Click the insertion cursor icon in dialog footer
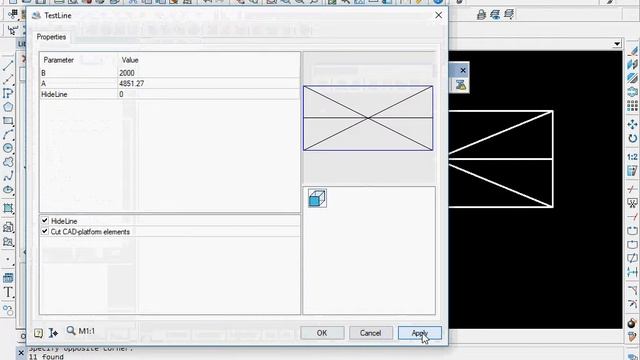Image resolution: width=640 pixels, height=360 pixels. (53, 333)
